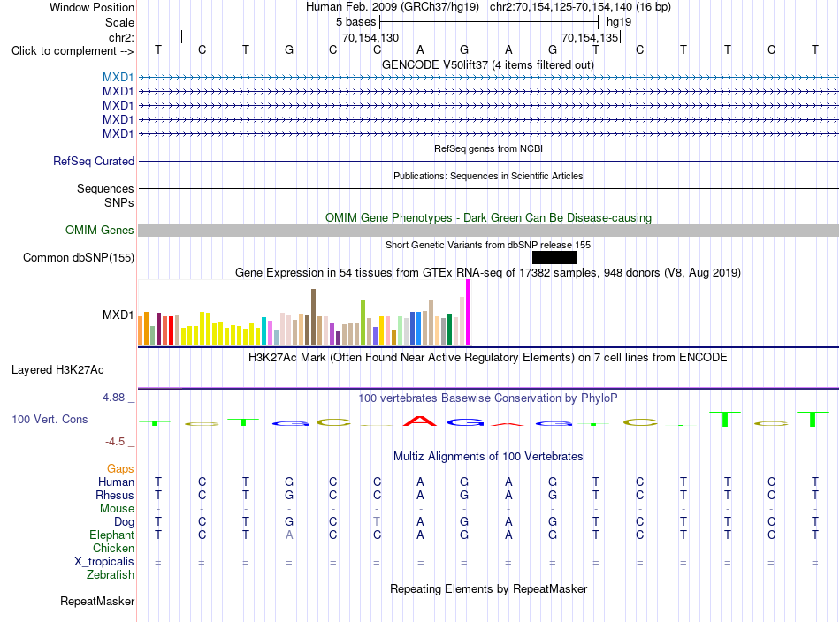
Task: Click MXD1 label beside the GTEx expression bars
Action: (118, 315)
